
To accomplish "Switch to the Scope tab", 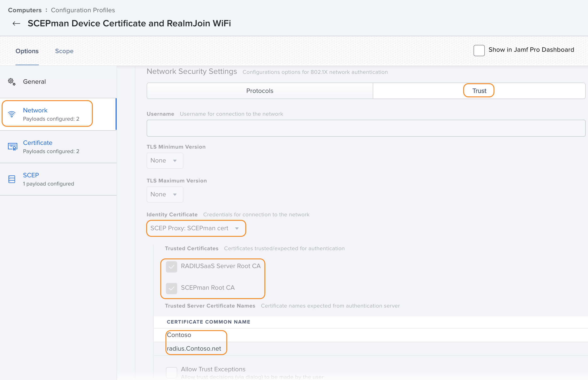I will (64, 51).
